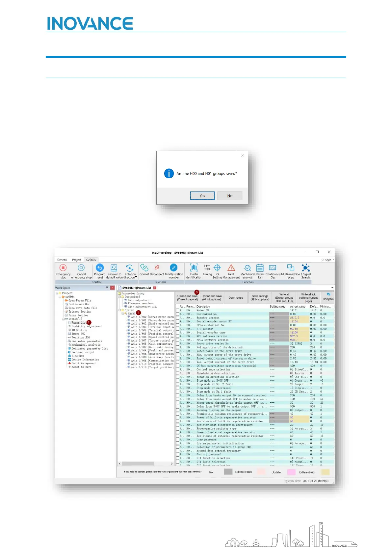Tick the checkbox for Motor SN row
The width and height of the screenshot is (392, 554).
pyautogui.click(x=178, y=310)
